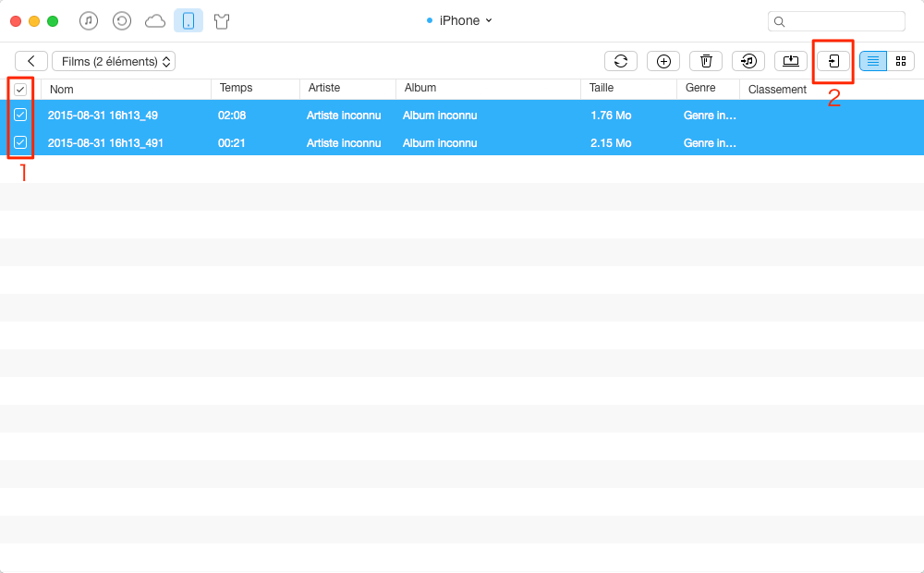The width and height of the screenshot is (924, 573).
Task: Sort by the Classement column header
Action: 777,90
